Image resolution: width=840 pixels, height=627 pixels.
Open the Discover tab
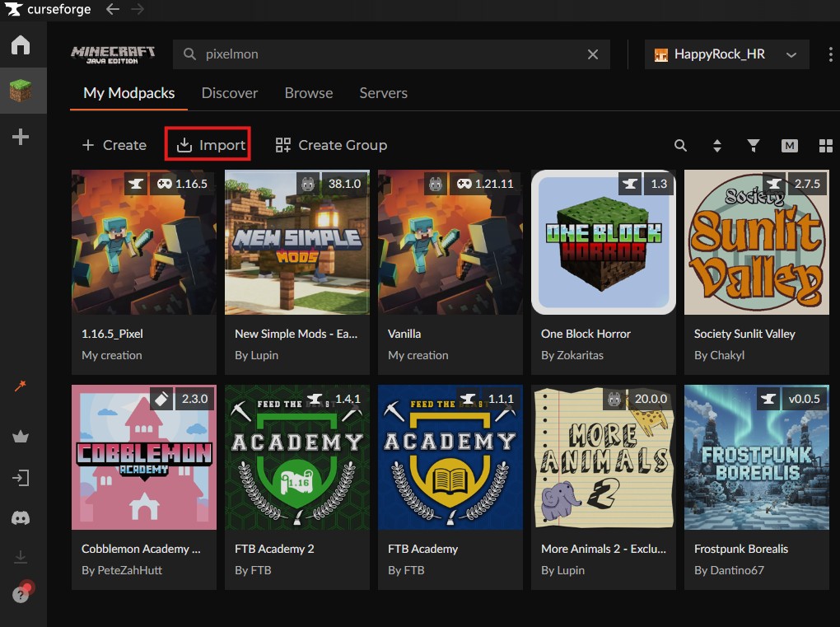[229, 93]
